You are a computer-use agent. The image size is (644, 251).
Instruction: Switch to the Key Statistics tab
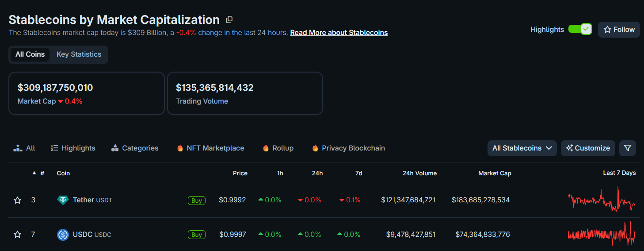(x=79, y=54)
